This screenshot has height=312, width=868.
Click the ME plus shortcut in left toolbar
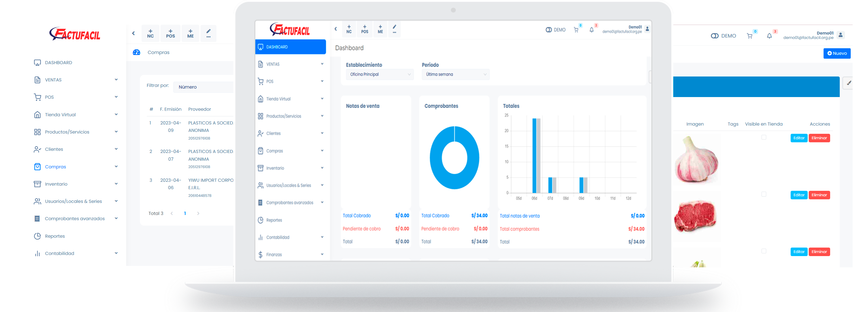pos(190,33)
